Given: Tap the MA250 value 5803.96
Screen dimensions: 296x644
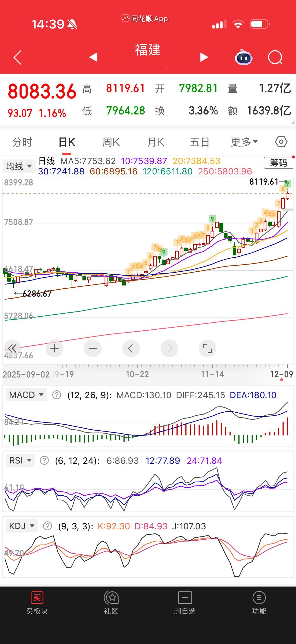Looking at the screenshot, I should [225, 171].
